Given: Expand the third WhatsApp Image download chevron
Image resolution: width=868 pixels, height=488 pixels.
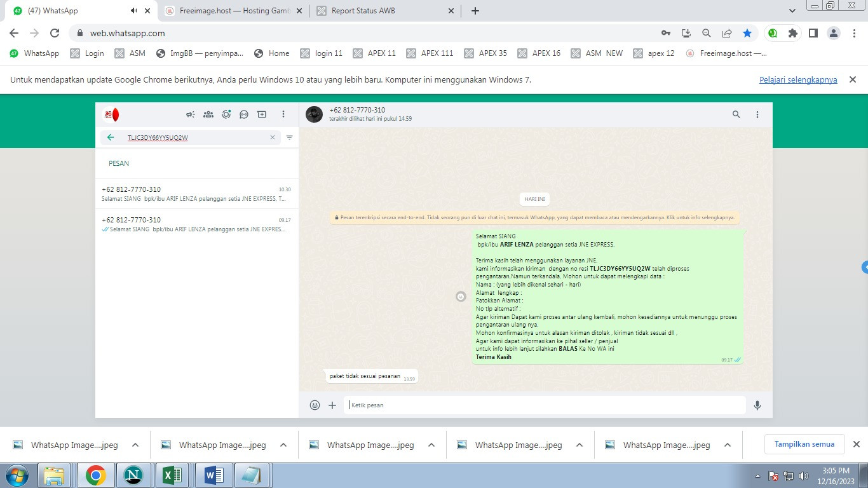Looking at the screenshot, I should [x=431, y=445].
